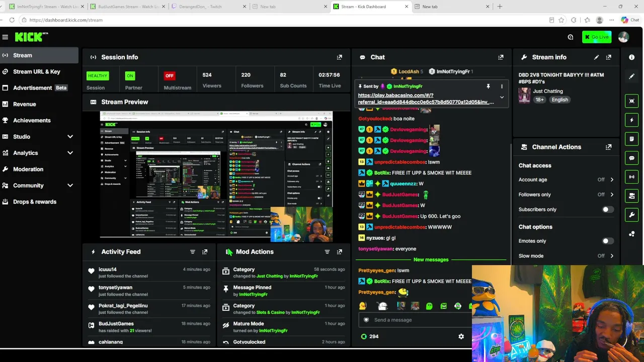
Task: Unpin the pinned chat message
Action: coord(488,86)
